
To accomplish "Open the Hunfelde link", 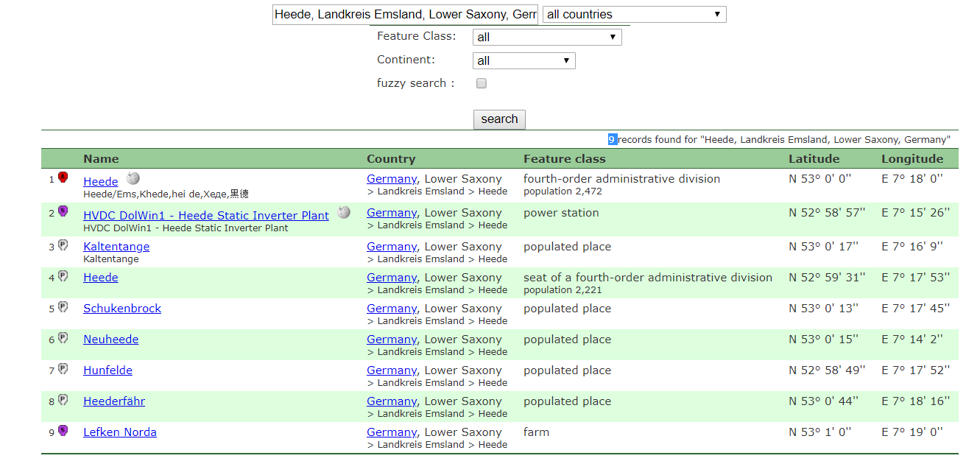I will point(108,370).
